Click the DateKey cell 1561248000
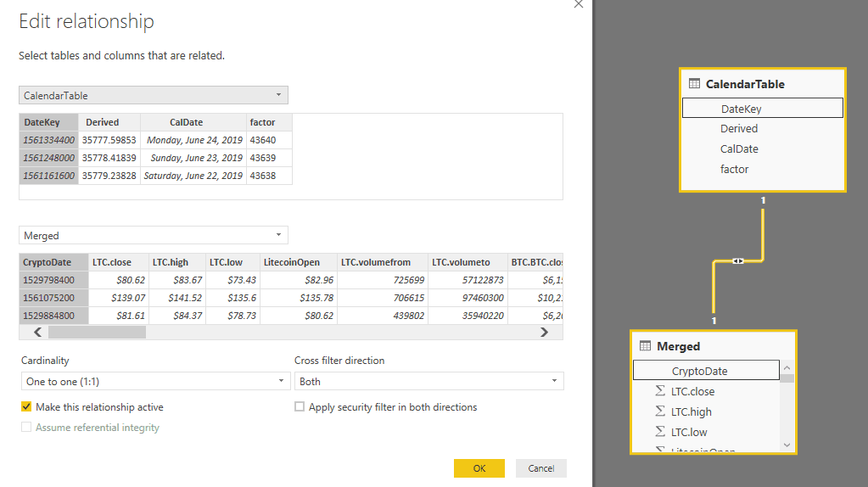The width and height of the screenshot is (868, 487). pyautogui.click(x=48, y=158)
